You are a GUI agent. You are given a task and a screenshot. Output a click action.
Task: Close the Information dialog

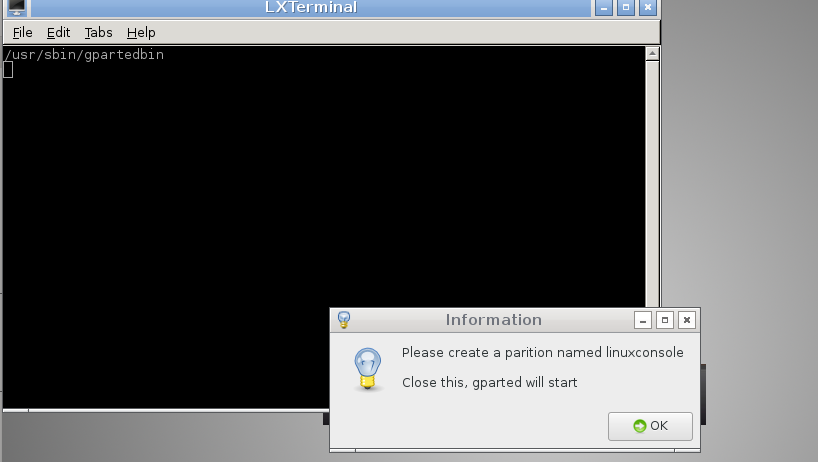tap(687, 320)
